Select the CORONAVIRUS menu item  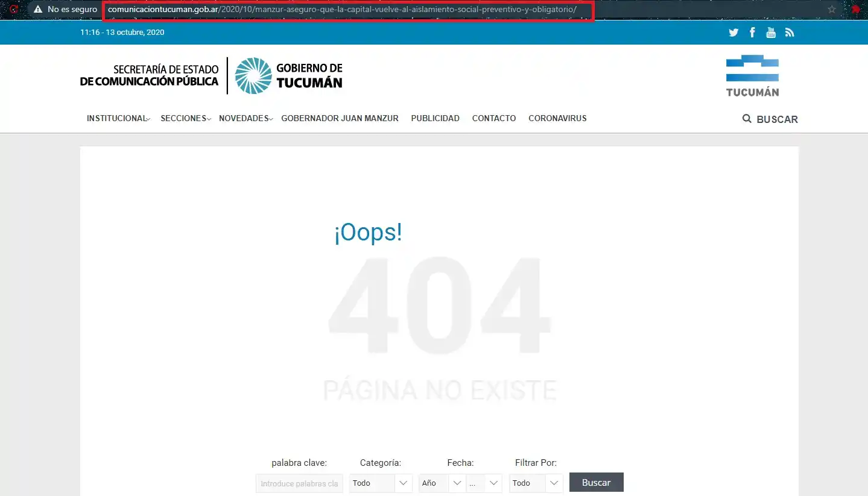point(557,118)
